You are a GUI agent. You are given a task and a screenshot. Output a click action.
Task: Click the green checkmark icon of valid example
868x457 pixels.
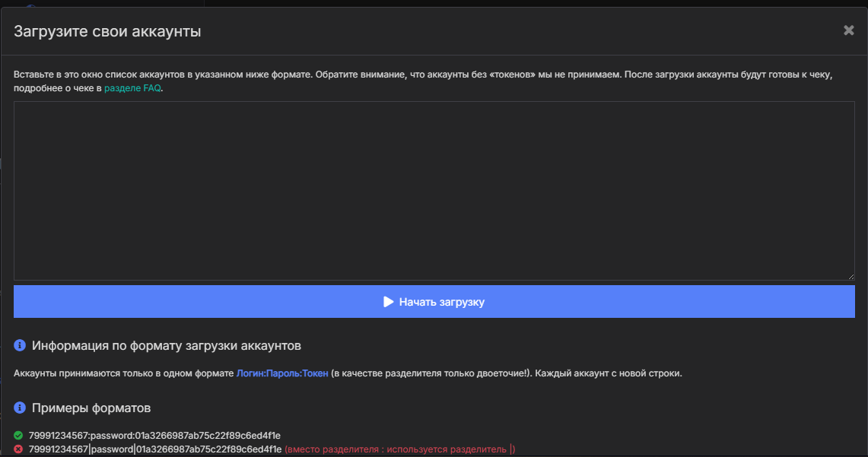(x=18, y=436)
